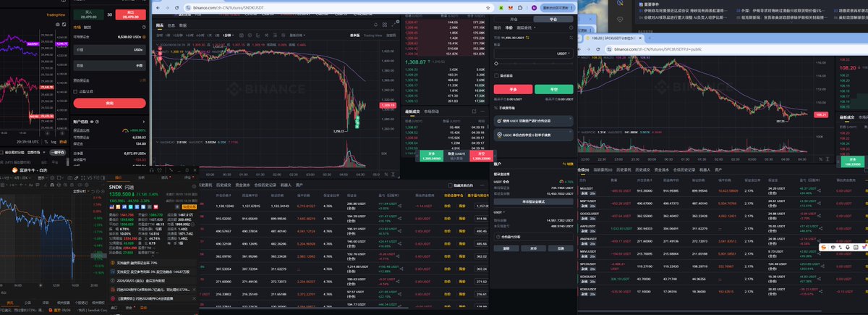Open the purple profile avatar in Chrome toolbar
The image size is (868, 315).
(x=534, y=7)
